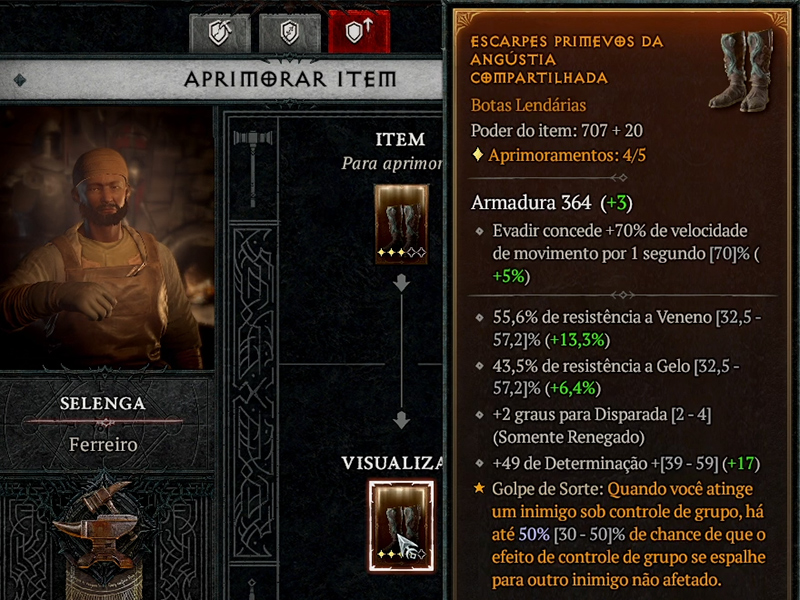Click the upper down arrow below the item slot

(402, 284)
